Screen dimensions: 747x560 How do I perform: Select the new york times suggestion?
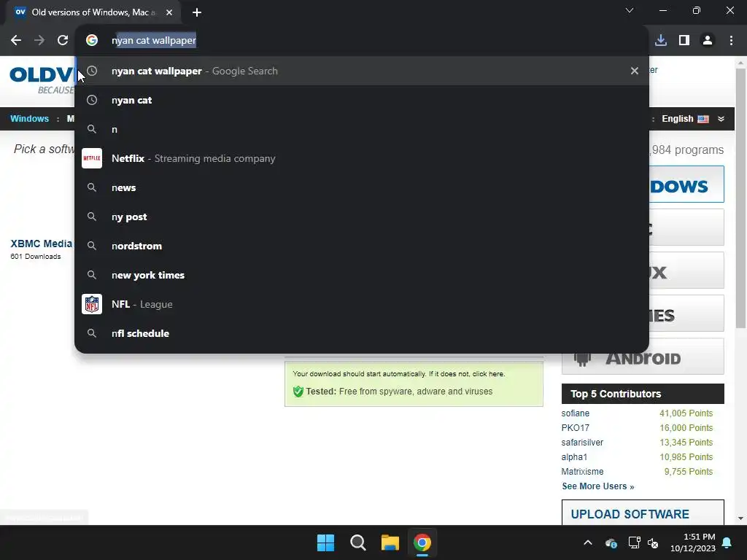click(362, 275)
